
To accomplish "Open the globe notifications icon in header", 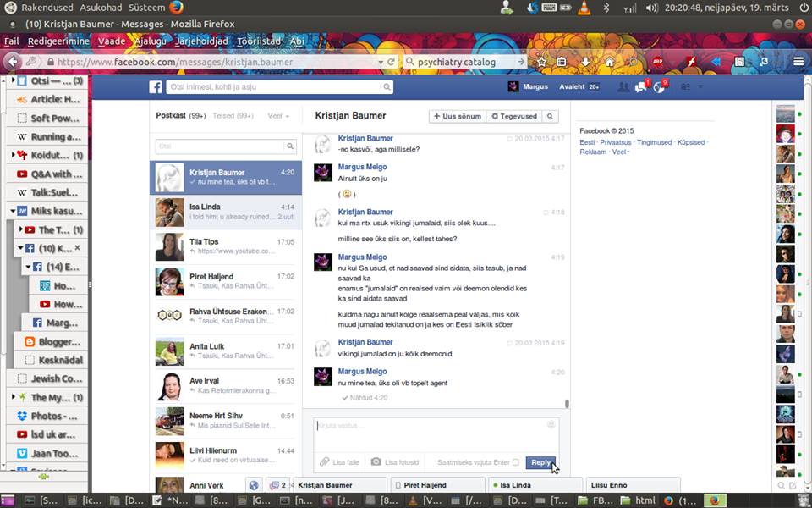I will point(659,86).
